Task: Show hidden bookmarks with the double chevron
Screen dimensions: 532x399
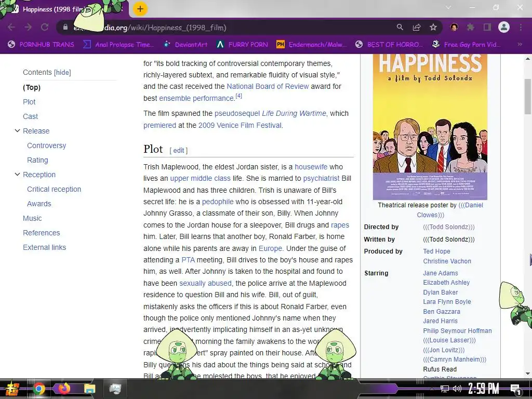Action: pyautogui.click(x=520, y=45)
